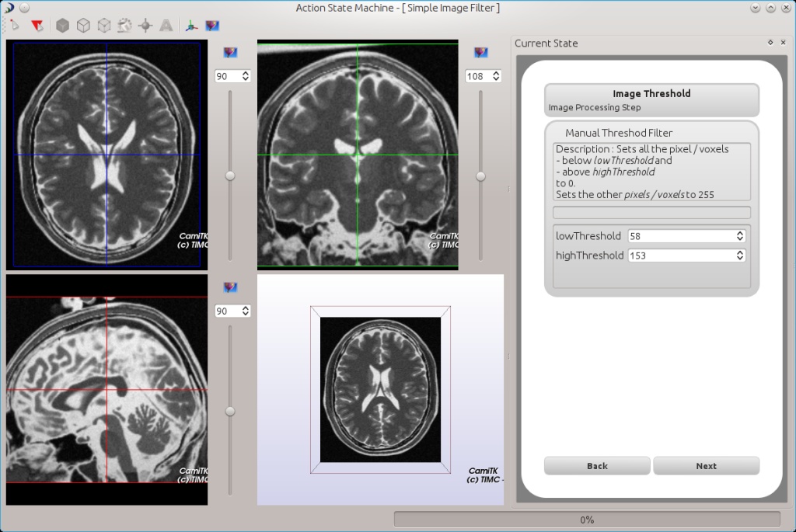796x532 pixels.
Task: Click the highThreshold spinbox arrows
Action: (739, 255)
